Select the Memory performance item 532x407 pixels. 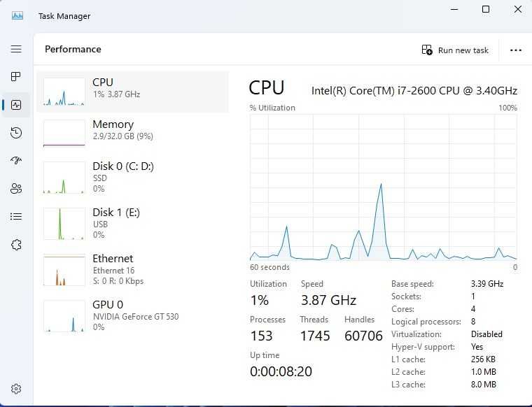[x=132, y=134]
